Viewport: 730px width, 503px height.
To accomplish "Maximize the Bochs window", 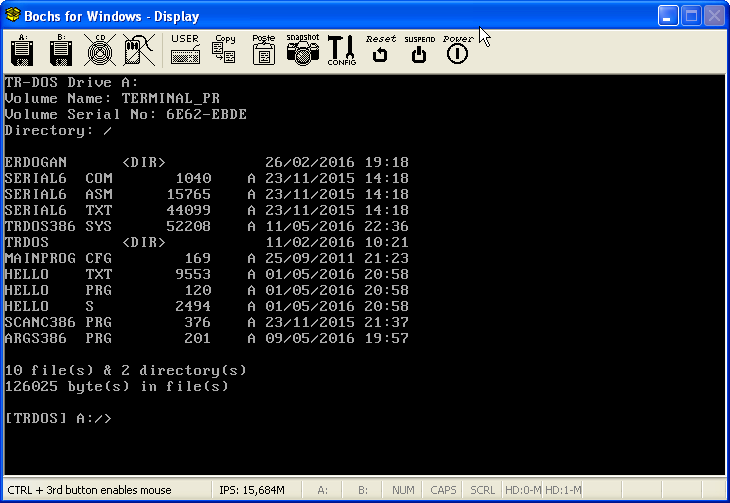I will pyautogui.click(x=691, y=16).
